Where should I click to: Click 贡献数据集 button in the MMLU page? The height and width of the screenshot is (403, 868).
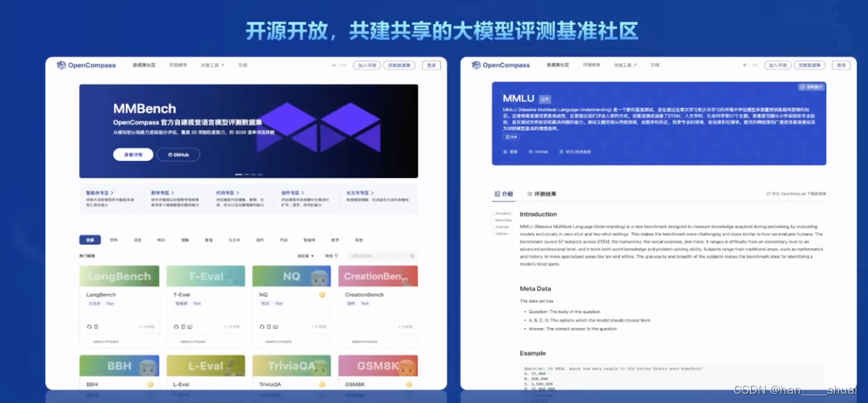[x=810, y=65]
